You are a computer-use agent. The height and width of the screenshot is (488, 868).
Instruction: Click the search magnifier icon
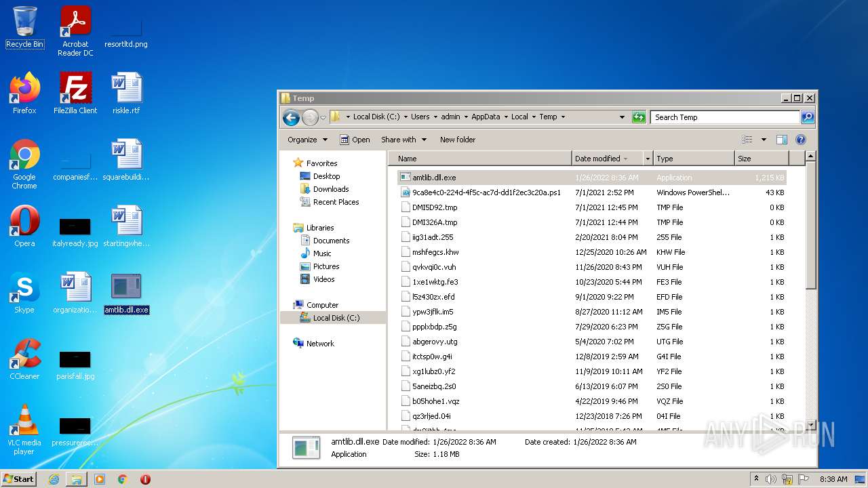808,117
